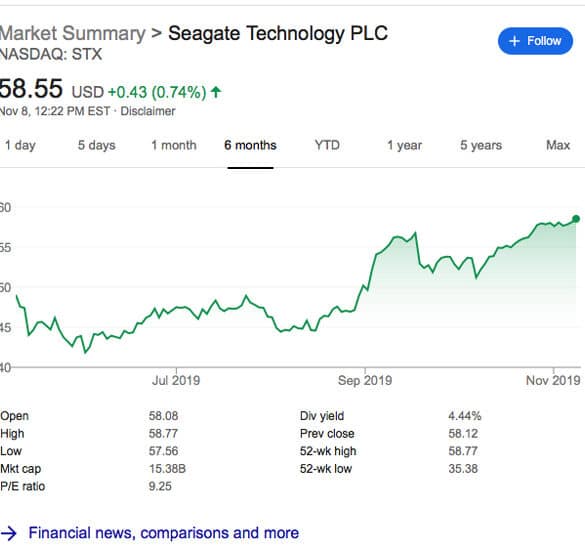The height and width of the screenshot is (550, 585).
Task: Follow Seagate Technology PLC stock
Action: point(535,41)
